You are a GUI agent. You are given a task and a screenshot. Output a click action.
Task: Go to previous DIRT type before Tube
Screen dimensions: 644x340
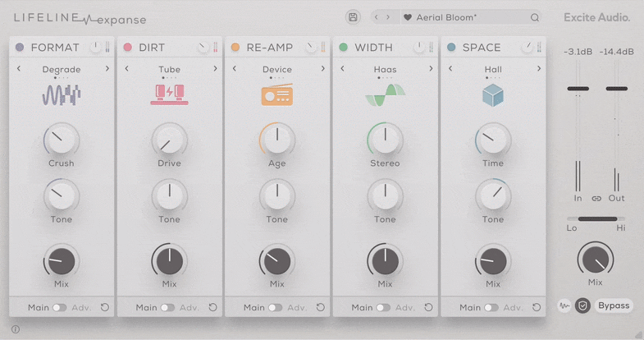(127, 69)
